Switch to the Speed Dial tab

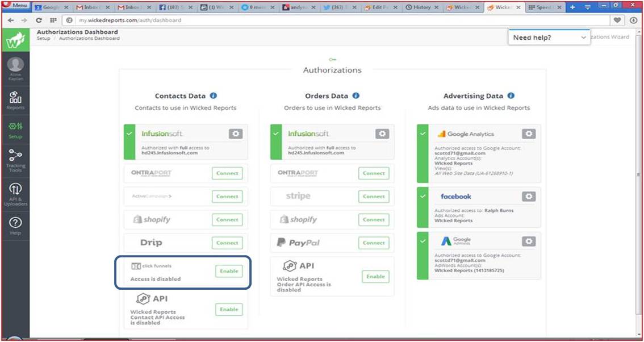click(x=545, y=7)
